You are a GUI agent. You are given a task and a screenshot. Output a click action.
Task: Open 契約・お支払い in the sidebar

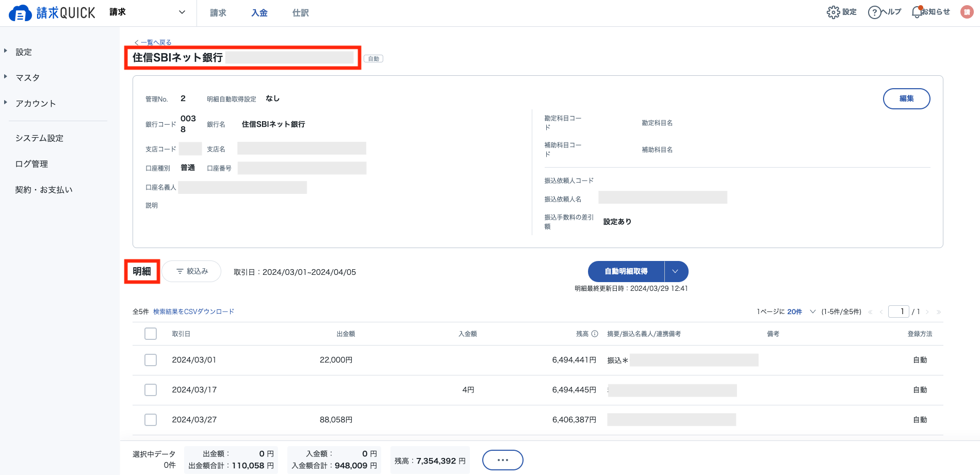[x=44, y=190]
